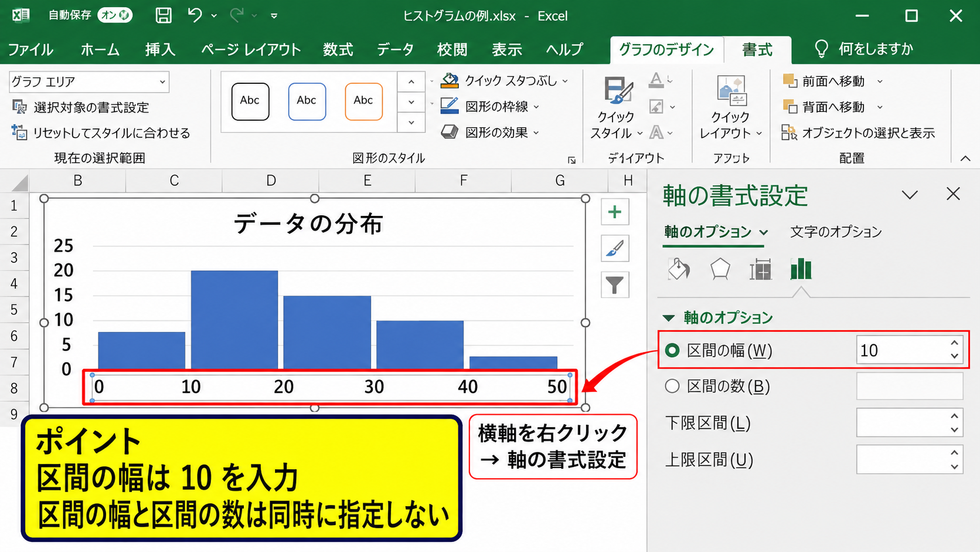The width and height of the screenshot is (980, 552).
Task: Open the グラフ エリア chart element dropdown
Action: (162, 82)
